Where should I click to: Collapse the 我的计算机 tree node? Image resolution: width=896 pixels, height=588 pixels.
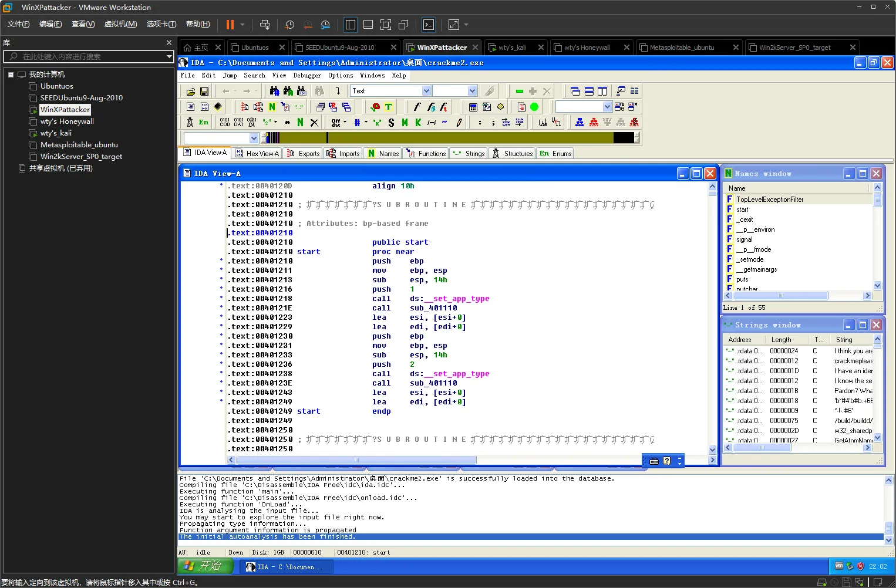(11, 75)
